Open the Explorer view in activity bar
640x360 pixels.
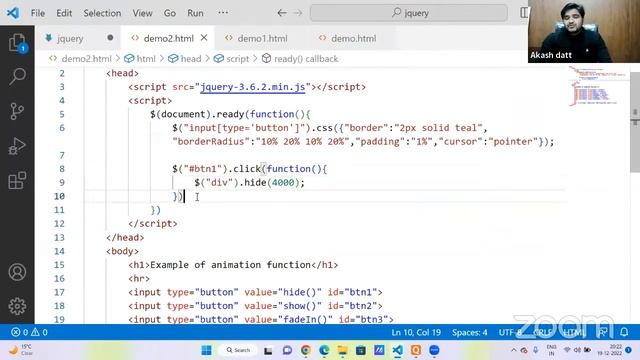(17, 42)
